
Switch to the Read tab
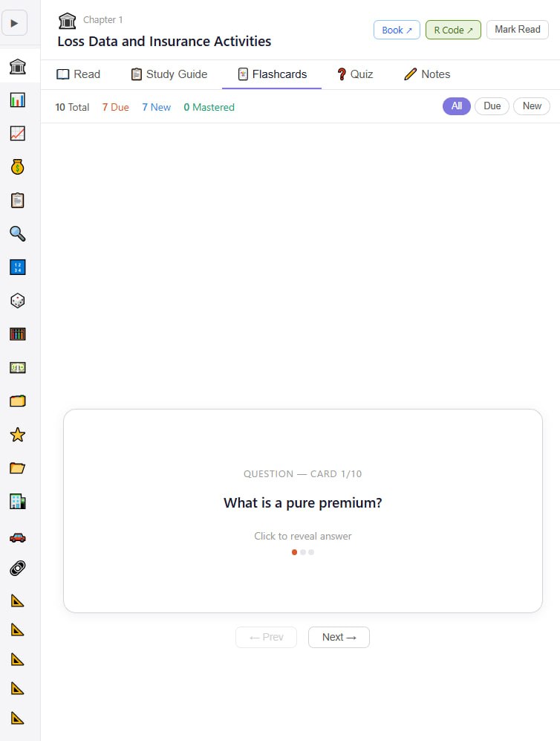[79, 74]
